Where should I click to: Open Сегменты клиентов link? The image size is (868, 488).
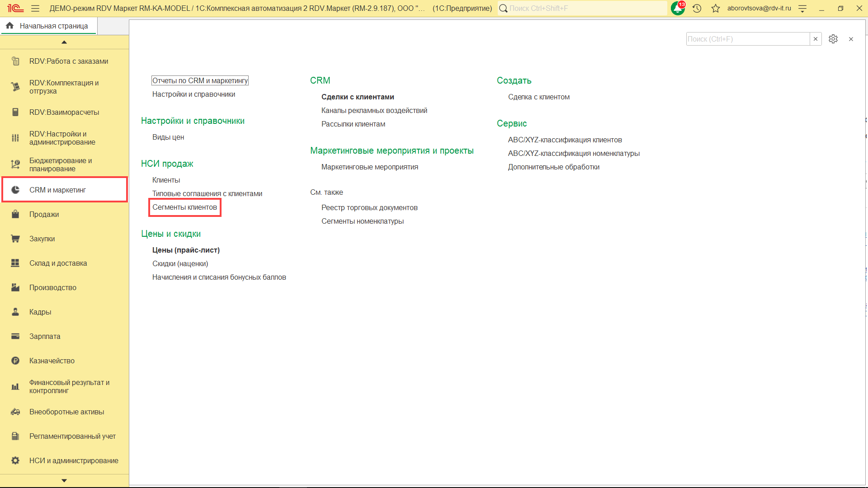[184, 207]
